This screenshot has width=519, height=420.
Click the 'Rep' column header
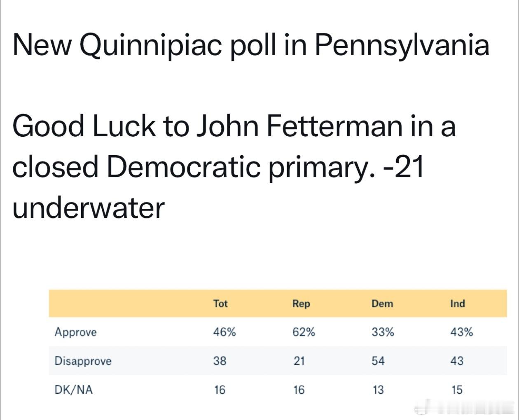pos(301,303)
